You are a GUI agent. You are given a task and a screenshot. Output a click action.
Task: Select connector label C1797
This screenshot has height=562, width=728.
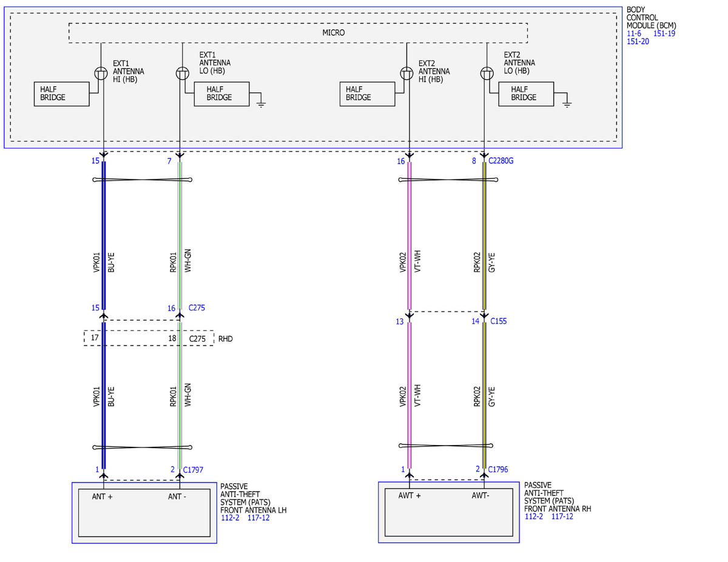point(193,469)
